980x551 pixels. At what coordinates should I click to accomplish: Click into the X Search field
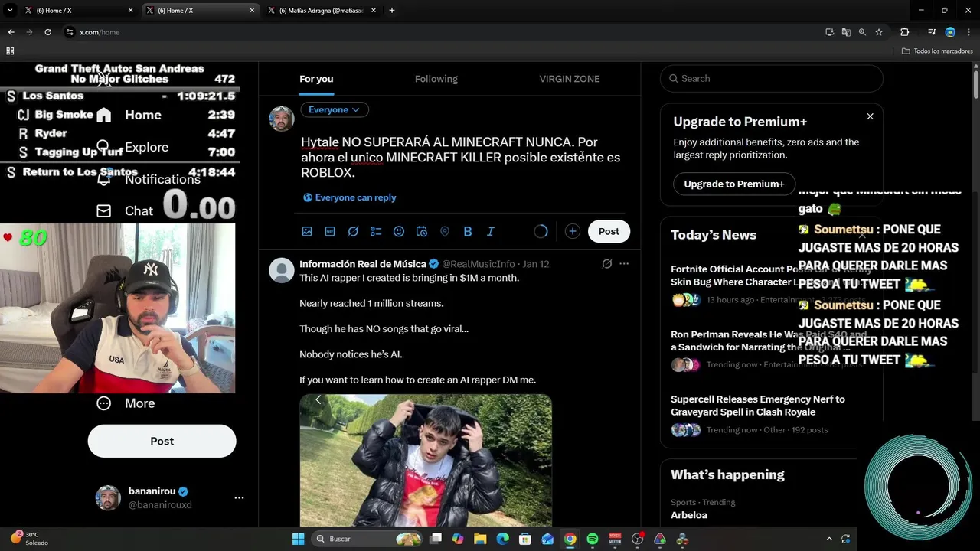[772, 78]
